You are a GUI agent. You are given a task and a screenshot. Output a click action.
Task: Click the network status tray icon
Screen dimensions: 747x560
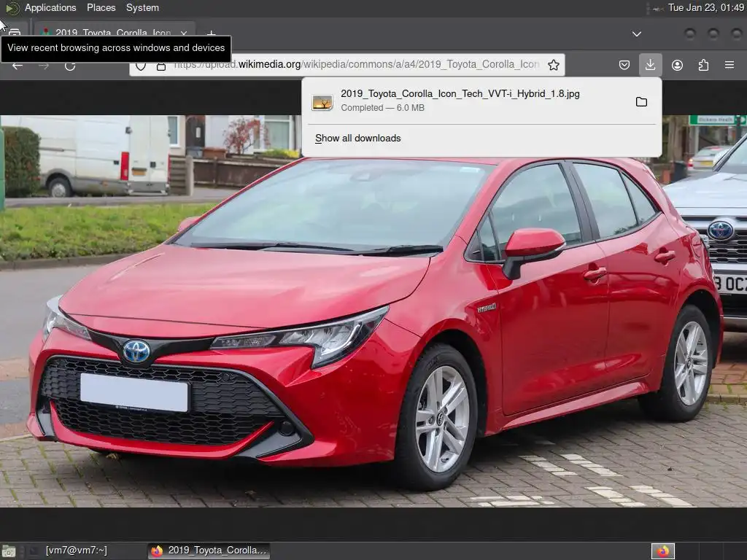[658, 8]
